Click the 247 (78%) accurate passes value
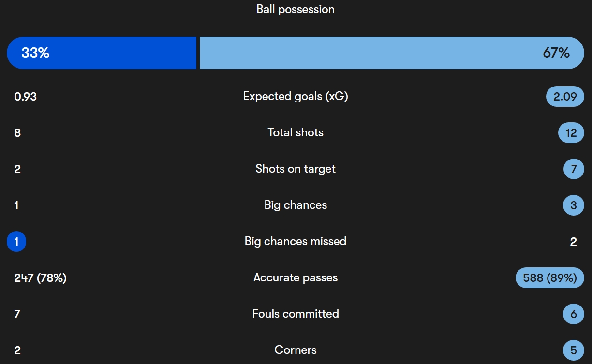The width and height of the screenshot is (592, 364). pos(41,278)
